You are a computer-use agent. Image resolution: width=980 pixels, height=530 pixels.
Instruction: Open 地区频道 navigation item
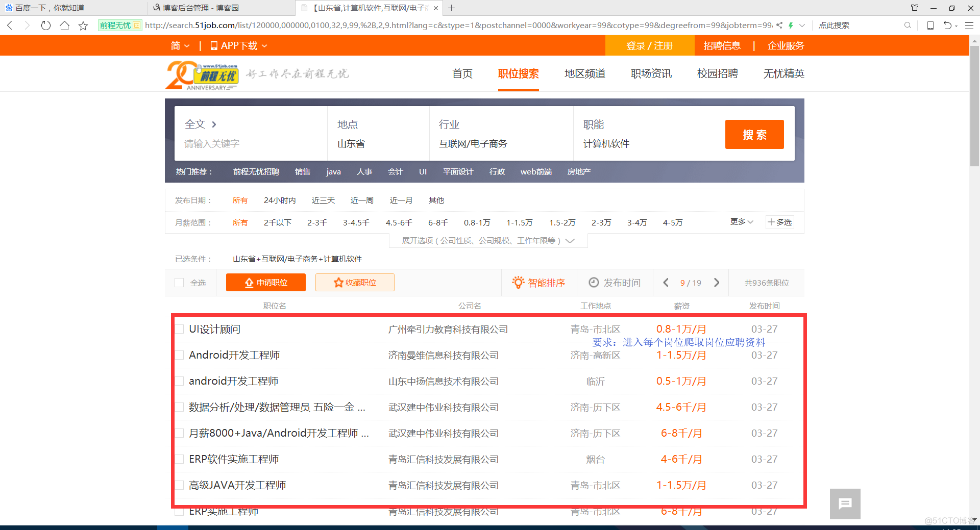click(585, 74)
